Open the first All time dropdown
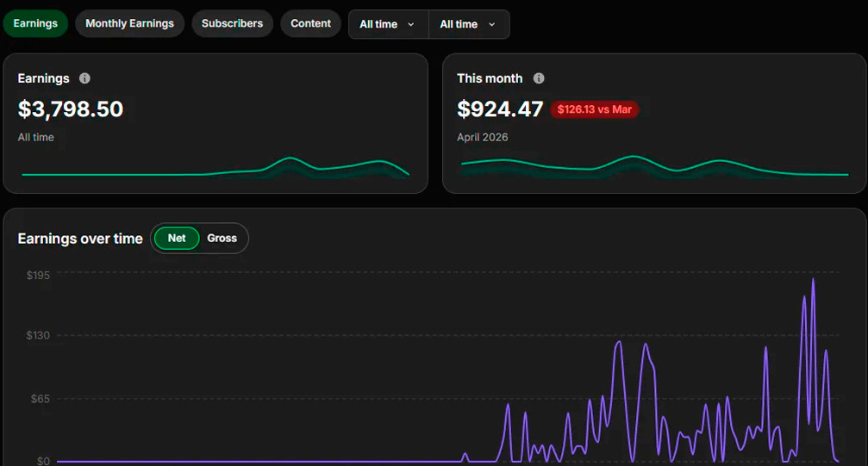 [388, 24]
